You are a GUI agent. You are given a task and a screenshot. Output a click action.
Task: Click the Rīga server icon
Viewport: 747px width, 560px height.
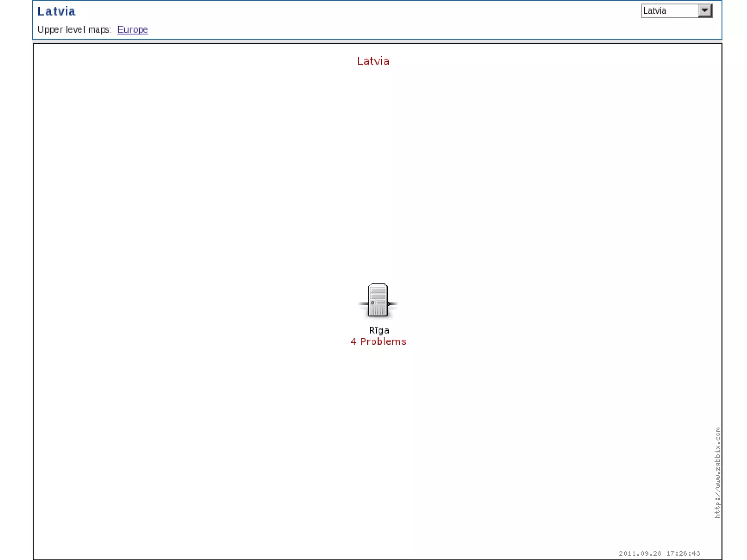pyautogui.click(x=378, y=300)
